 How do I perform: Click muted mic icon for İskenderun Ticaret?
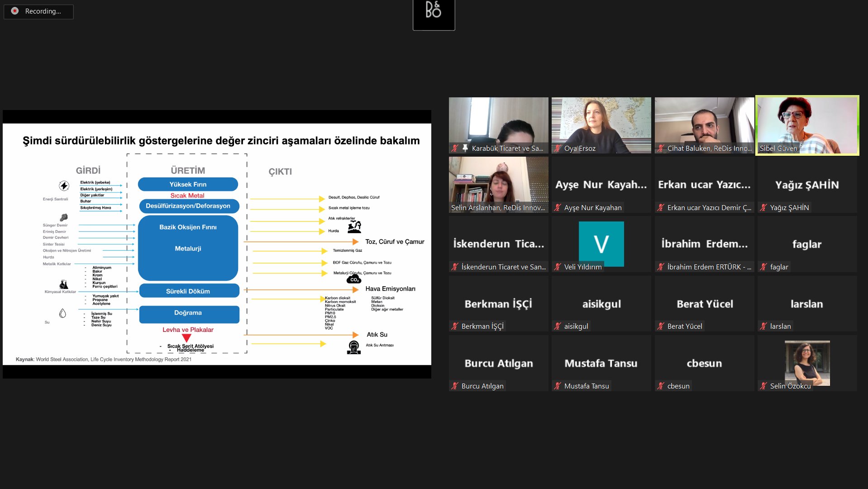(x=455, y=267)
